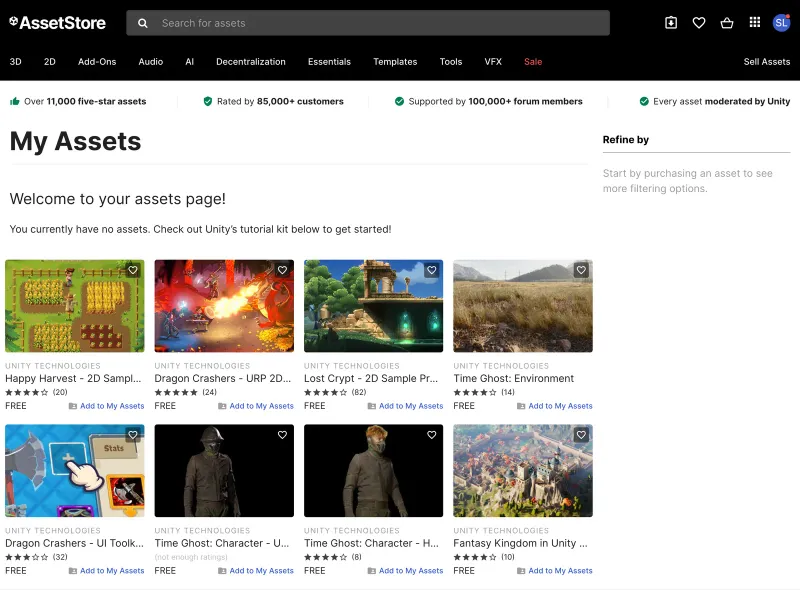Favorite Time Ghost: Environment asset
Image resolution: width=800 pixels, height=600 pixels.
(581, 270)
